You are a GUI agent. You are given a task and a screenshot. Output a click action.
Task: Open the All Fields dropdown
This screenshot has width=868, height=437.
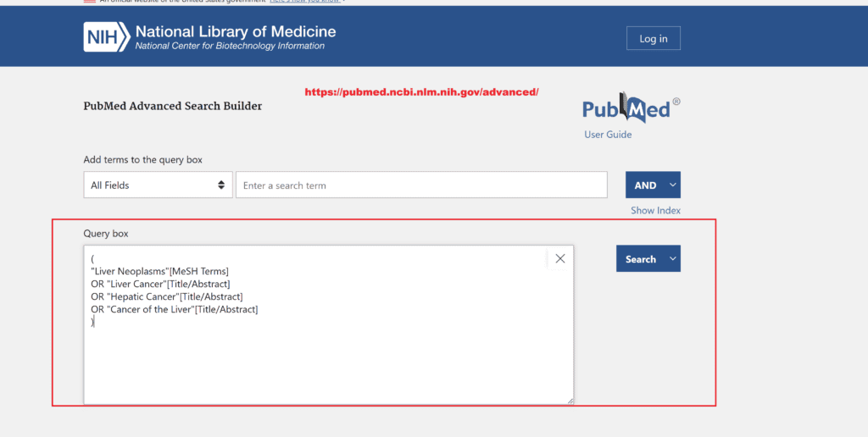click(158, 185)
